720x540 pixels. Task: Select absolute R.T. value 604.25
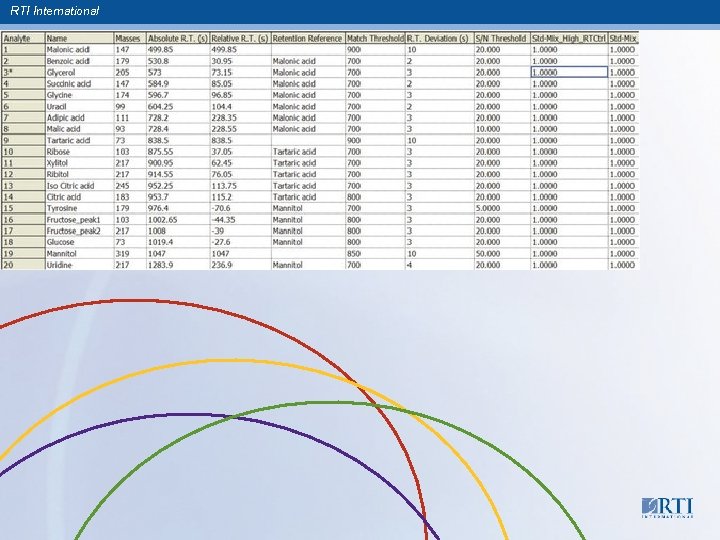(178, 106)
